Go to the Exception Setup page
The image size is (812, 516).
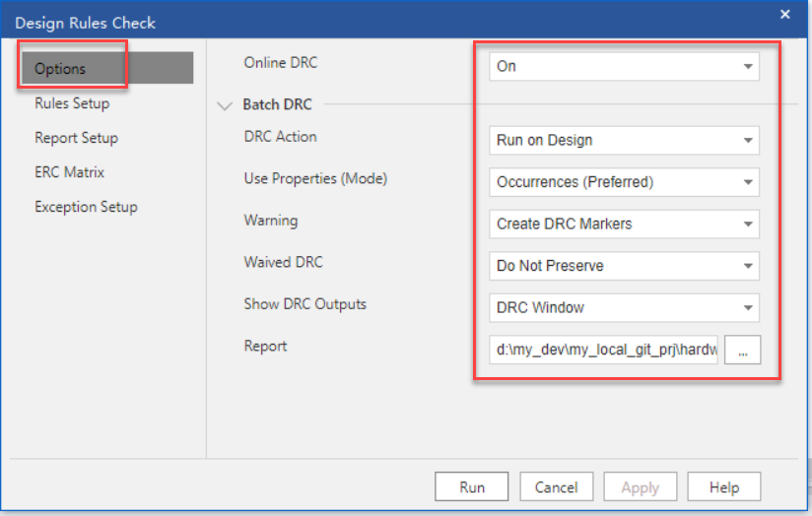tap(86, 207)
